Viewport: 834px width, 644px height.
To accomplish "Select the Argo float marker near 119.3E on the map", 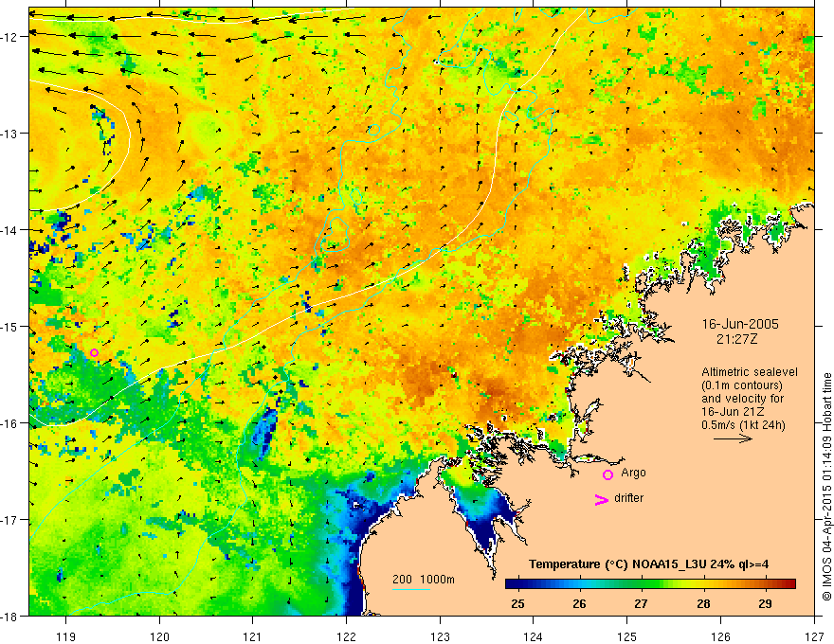I will (94, 353).
